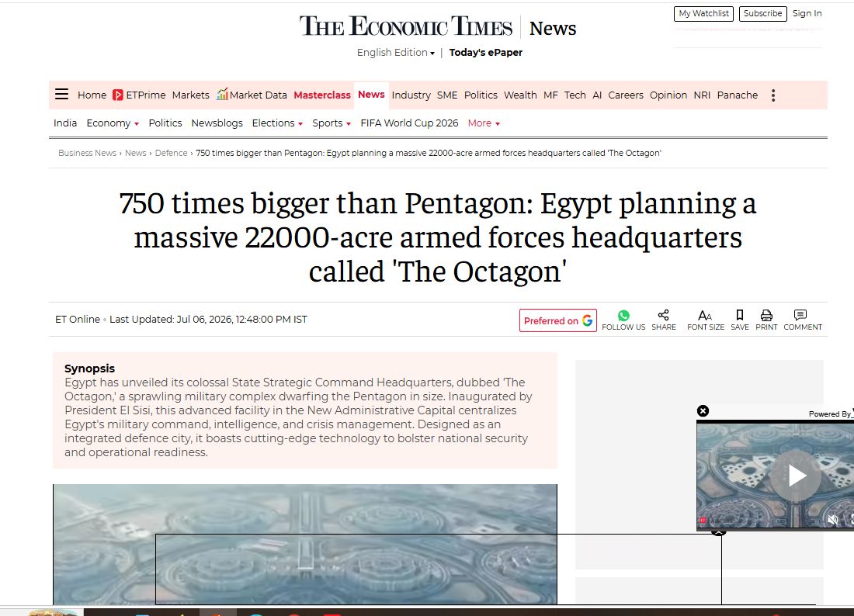Open Today's ePaper
The height and width of the screenshot is (616, 854).
coord(486,52)
